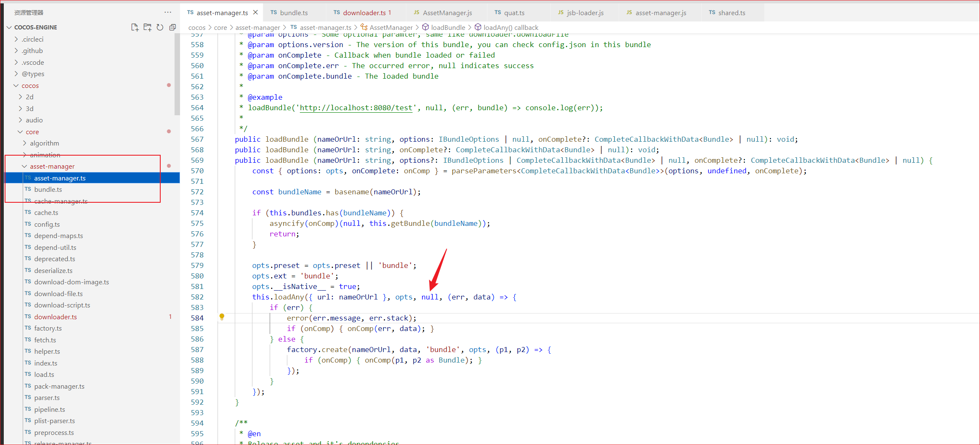Click the loadBundle breadcrumb symbol
The height and width of the screenshot is (445, 980).
click(x=448, y=27)
